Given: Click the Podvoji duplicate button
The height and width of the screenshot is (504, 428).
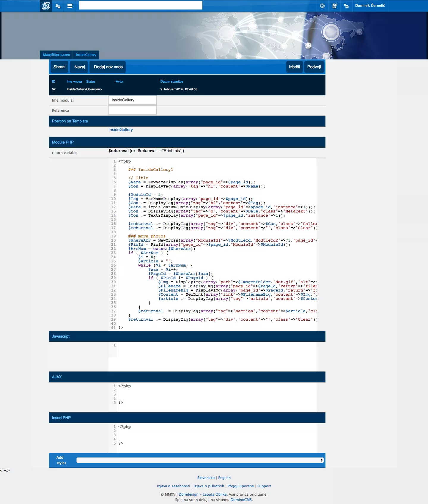Looking at the screenshot, I should point(314,67).
